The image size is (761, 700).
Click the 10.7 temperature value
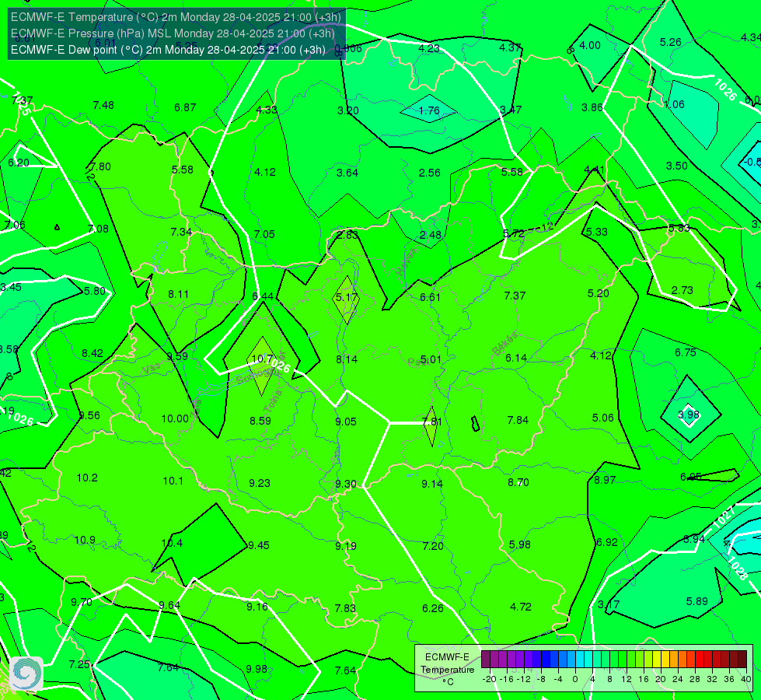(x=262, y=359)
